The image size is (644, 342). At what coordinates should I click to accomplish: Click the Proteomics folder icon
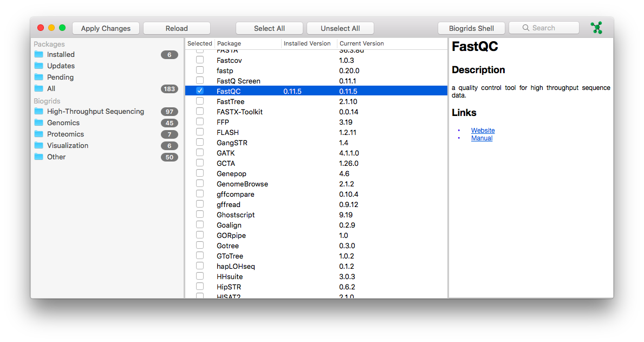38,134
